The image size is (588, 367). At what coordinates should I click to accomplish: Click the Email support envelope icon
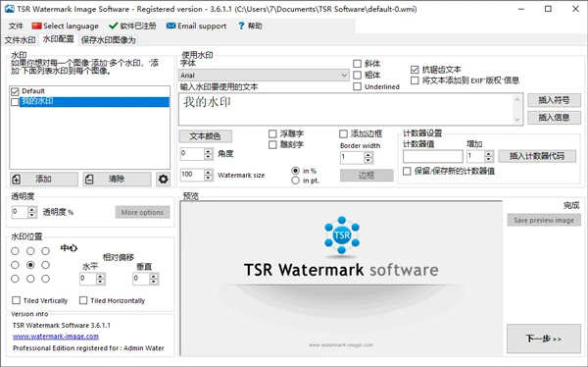171,26
